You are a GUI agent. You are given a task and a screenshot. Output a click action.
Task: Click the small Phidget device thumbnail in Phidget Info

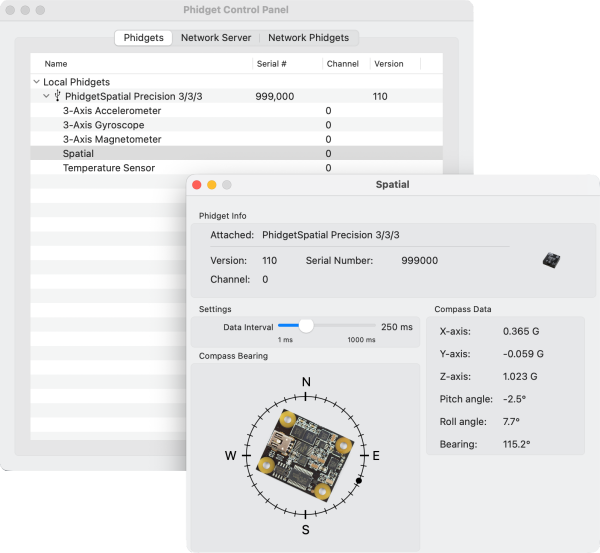[551, 260]
